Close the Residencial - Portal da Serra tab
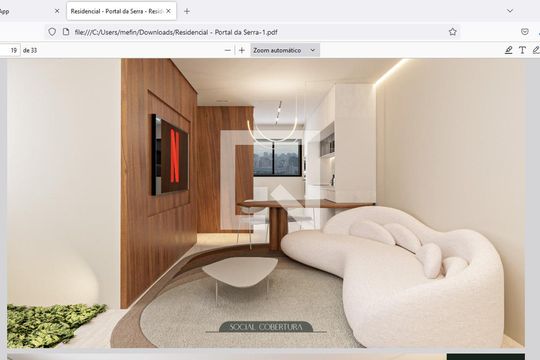The height and width of the screenshot is (360, 540). pyautogui.click(x=168, y=11)
